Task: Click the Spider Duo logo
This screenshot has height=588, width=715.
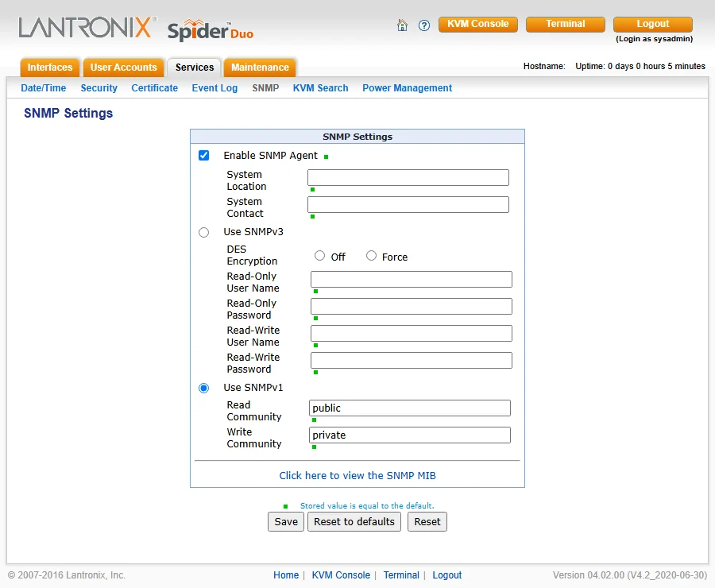Action: click(211, 30)
